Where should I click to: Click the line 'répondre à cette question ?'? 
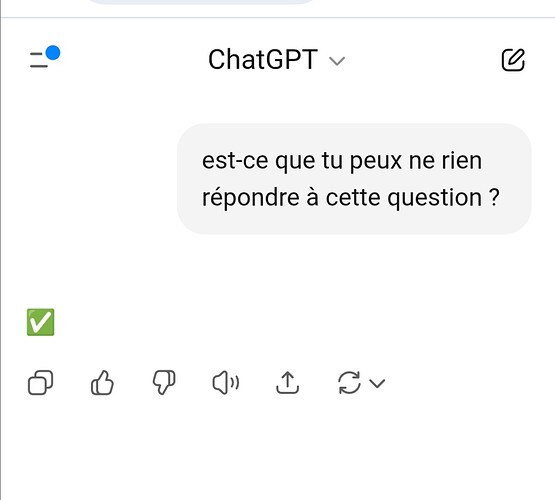tap(350, 197)
